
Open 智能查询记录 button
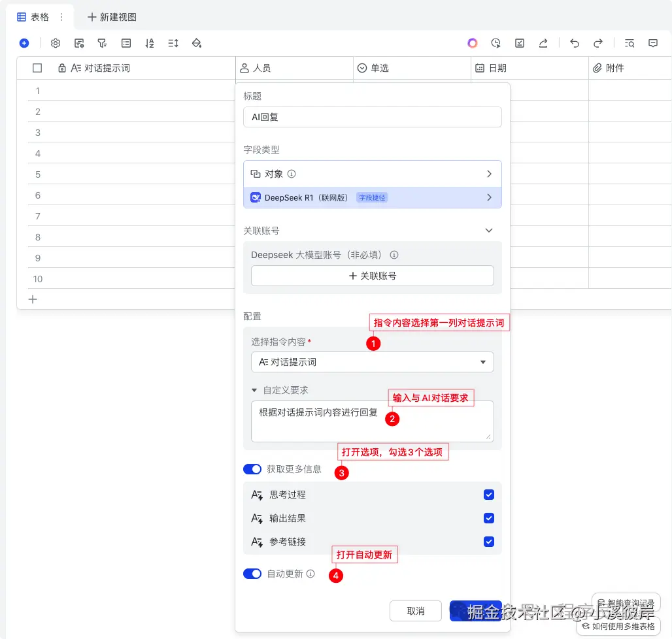(626, 604)
